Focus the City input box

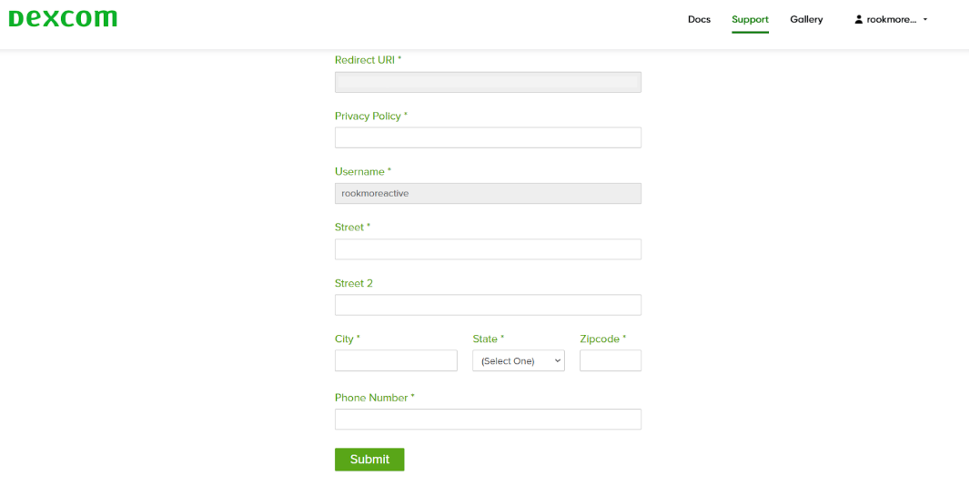396,360
